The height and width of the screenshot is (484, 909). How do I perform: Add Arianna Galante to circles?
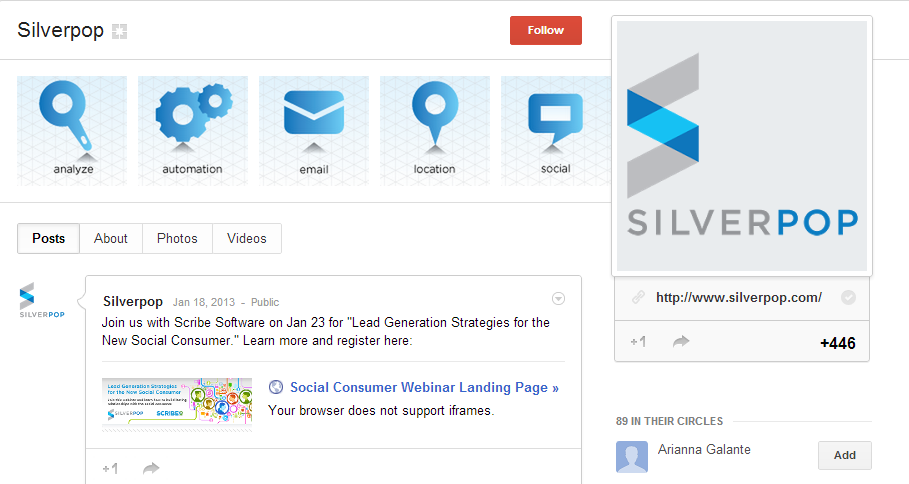(844, 455)
